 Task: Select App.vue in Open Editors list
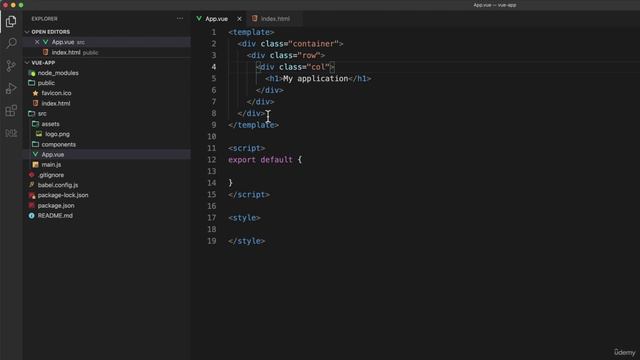click(x=63, y=42)
